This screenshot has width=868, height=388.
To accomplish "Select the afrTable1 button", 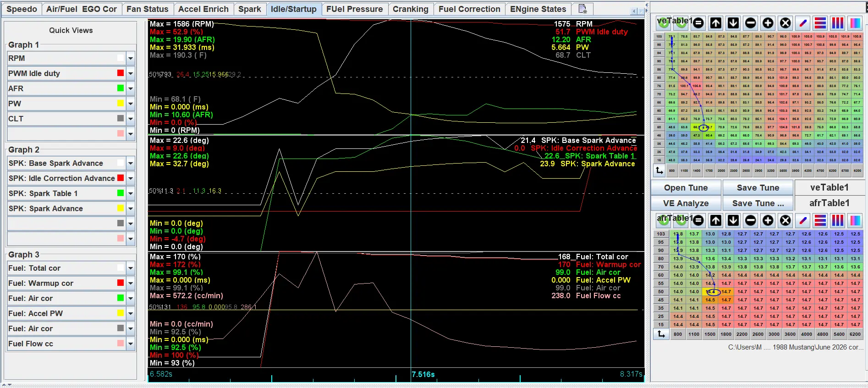I will [830, 203].
